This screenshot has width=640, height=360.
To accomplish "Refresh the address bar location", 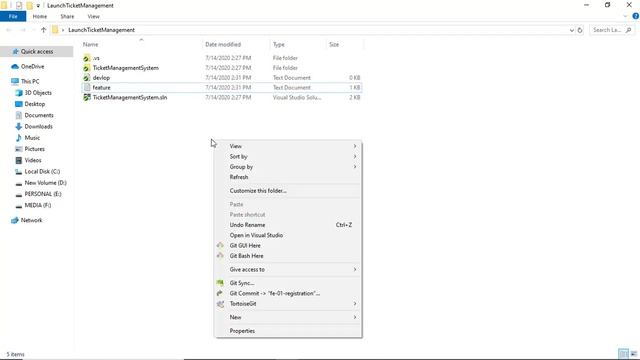I will click(x=580, y=30).
